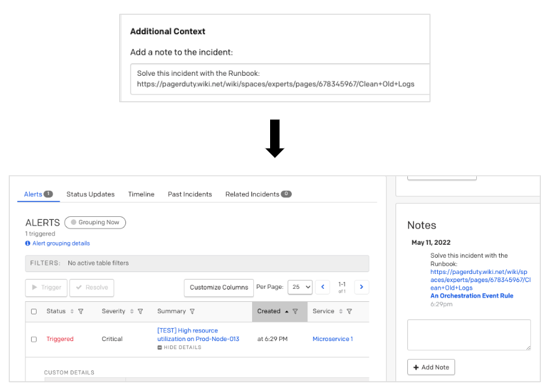Sort alerts by Severity arrows
This screenshot has height=392, width=552.
point(132,311)
